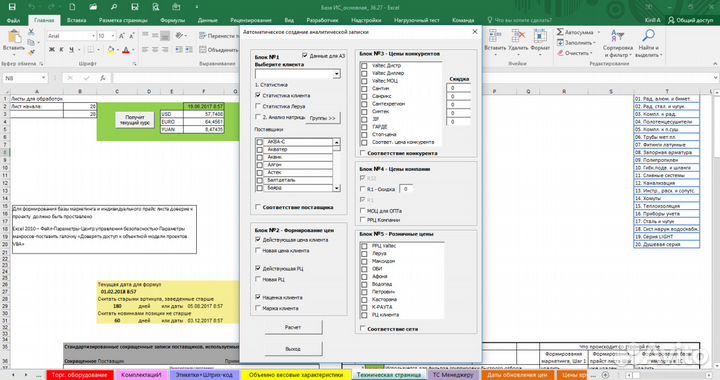This screenshot has width=720, height=380.
Task: Click the Расчет button
Action: pos(293,327)
